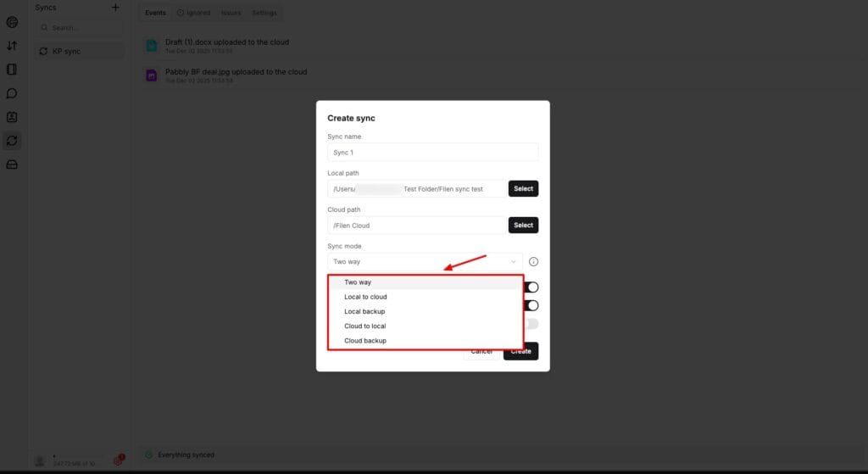The width and height of the screenshot is (868, 474).
Task: Click the Cancel button in dialog
Action: tap(481, 352)
